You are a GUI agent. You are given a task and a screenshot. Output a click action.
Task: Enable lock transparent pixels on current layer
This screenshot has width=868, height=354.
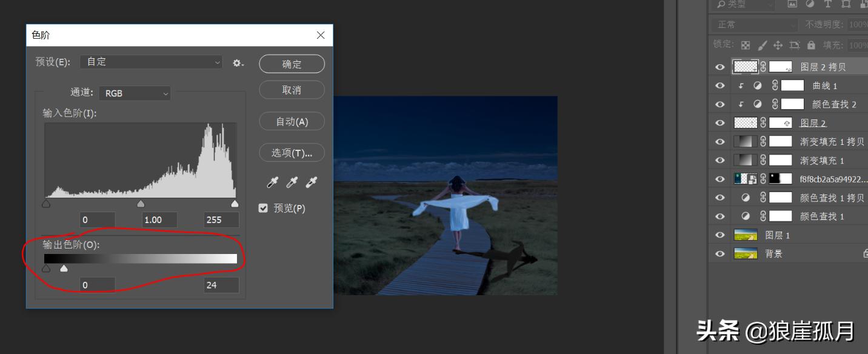pyautogui.click(x=746, y=46)
